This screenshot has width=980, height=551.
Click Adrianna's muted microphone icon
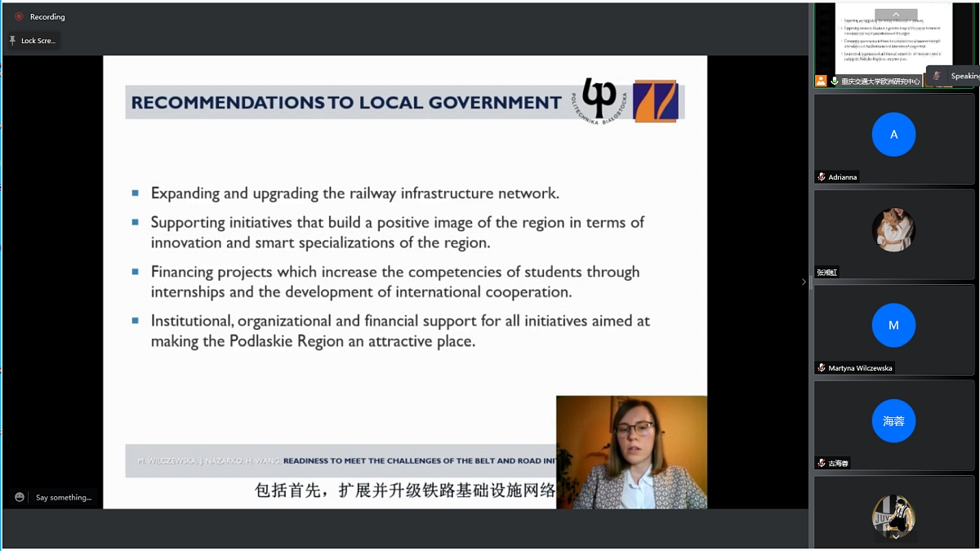[x=822, y=177]
